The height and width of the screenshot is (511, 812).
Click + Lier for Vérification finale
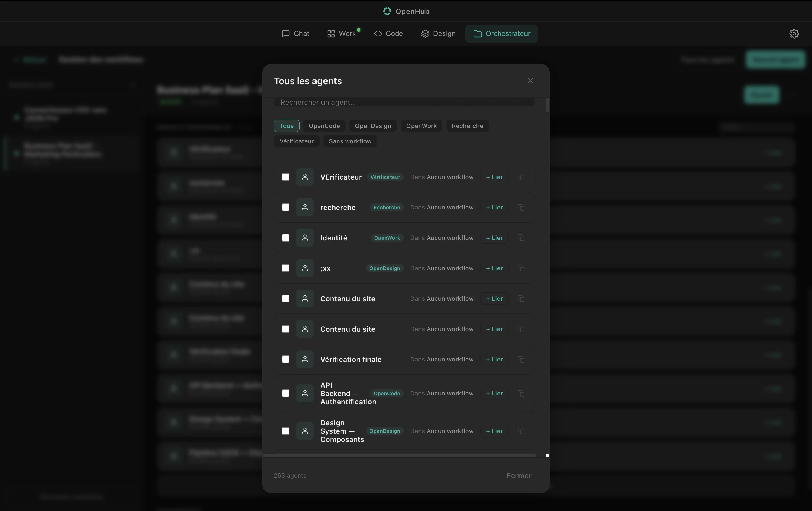pyautogui.click(x=494, y=359)
